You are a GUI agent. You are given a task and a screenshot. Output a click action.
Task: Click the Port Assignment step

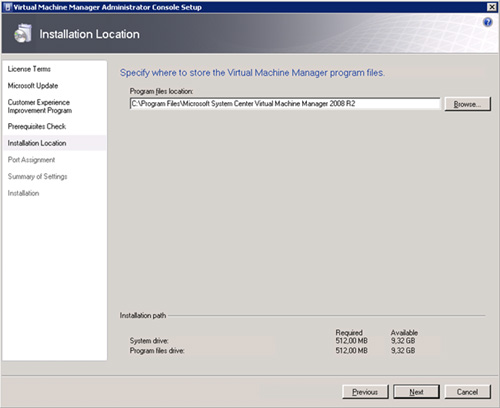click(x=31, y=160)
